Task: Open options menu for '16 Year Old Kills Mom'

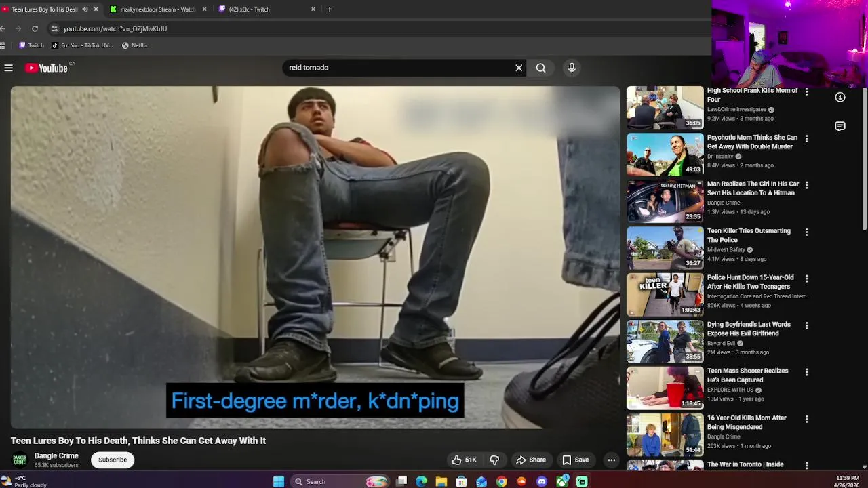Action: [x=806, y=419]
